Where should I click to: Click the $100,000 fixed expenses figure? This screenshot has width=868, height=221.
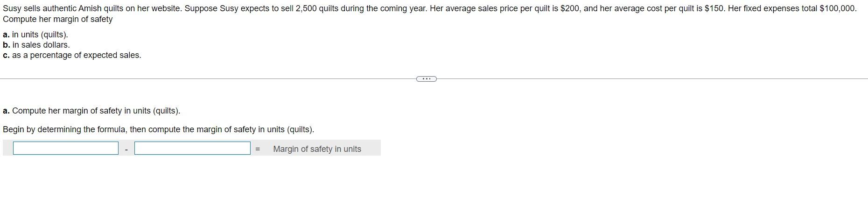click(837, 8)
